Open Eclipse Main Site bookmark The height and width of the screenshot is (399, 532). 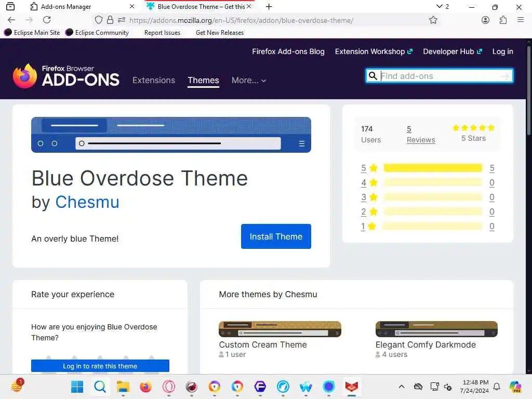32,33
